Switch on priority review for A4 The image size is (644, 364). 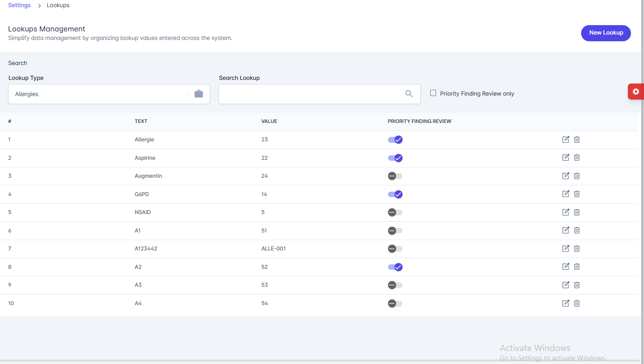pos(395,303)
